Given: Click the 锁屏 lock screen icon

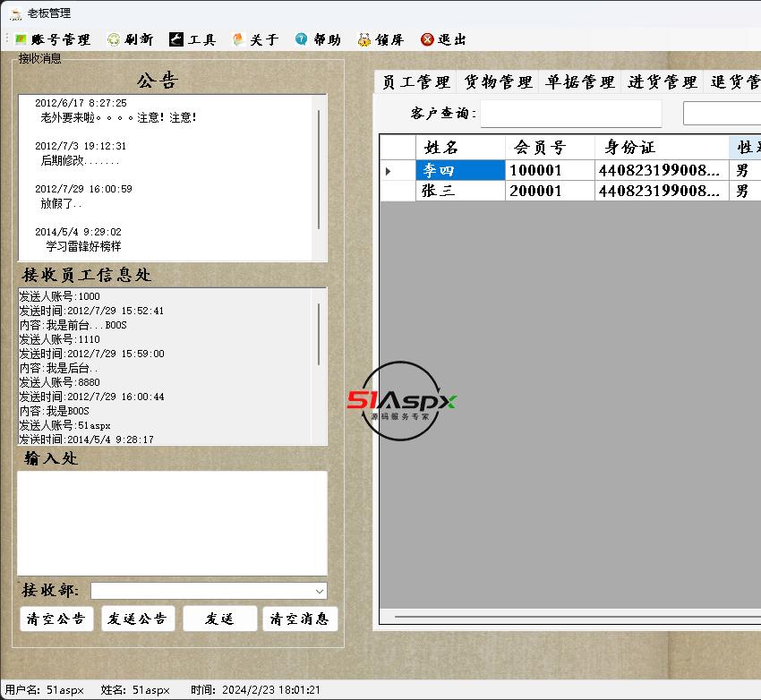Looking at the screenshot, I should click(x=364, y=39).
